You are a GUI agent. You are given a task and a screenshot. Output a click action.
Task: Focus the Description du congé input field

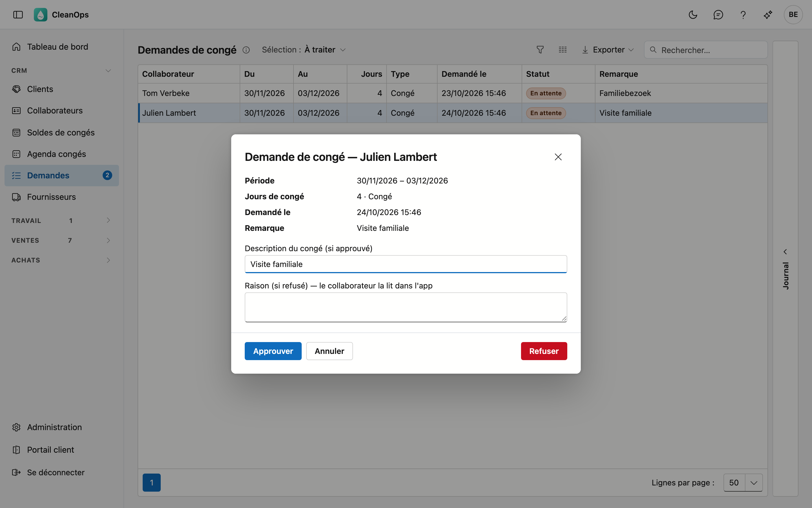[406, 264]
